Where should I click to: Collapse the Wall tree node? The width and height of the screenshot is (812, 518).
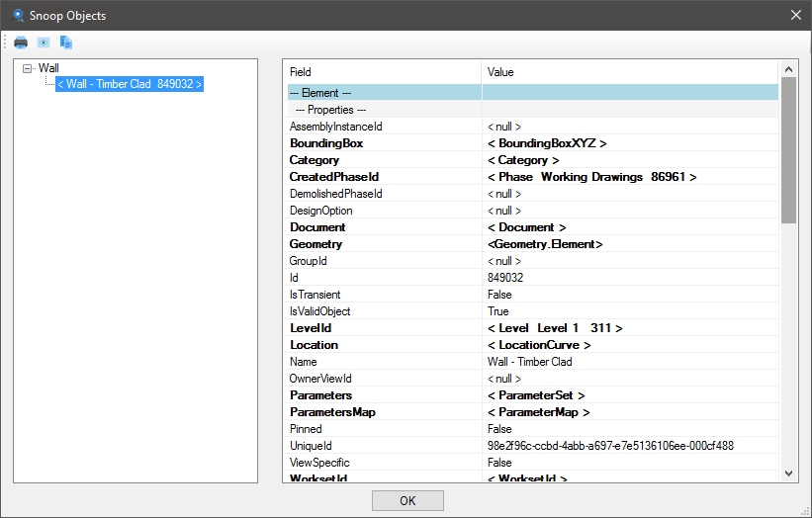pos(27,68)
